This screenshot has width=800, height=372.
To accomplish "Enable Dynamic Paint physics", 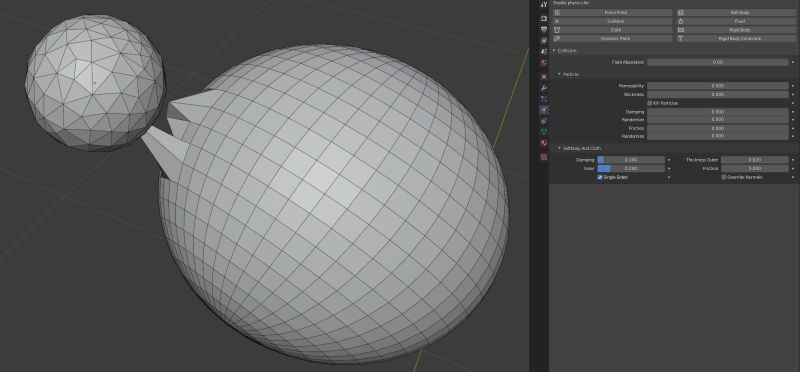I will point(613,38).
